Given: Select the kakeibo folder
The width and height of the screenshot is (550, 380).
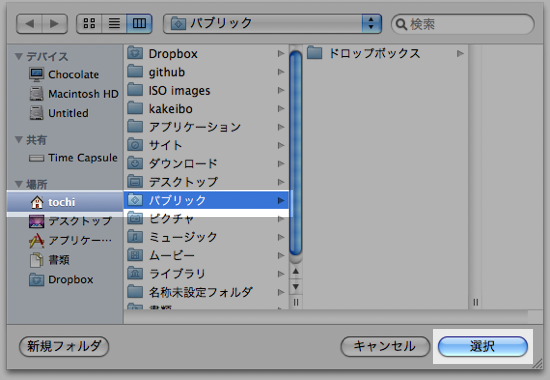Looking at the screenshot, I should (206, 109).
